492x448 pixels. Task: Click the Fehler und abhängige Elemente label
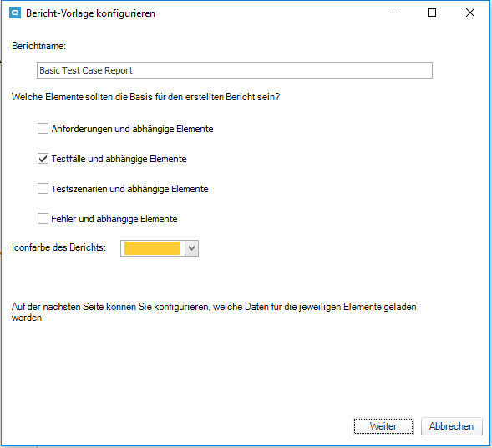coord(114,219)
